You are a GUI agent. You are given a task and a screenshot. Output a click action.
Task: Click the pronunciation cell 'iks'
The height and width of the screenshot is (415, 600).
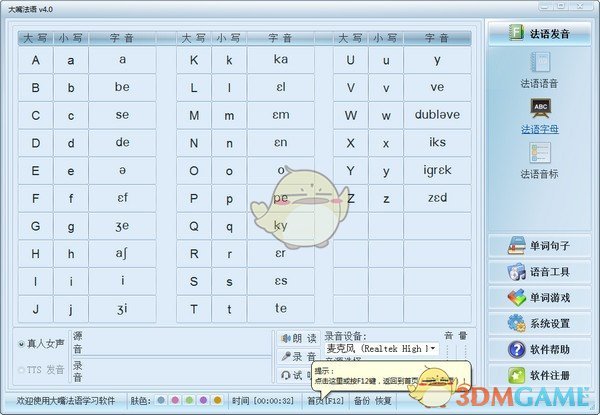pos(437,143)
